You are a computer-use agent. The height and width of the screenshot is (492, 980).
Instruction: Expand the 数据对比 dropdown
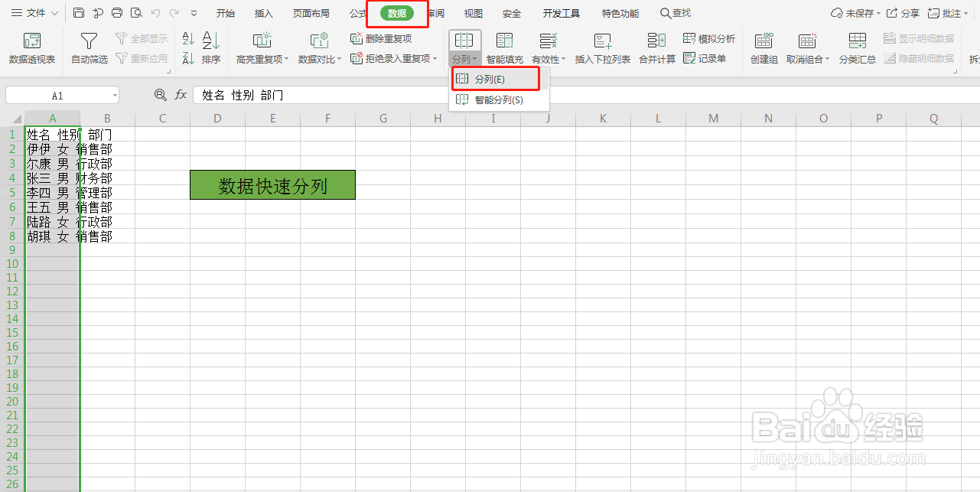tap(340, 60)
